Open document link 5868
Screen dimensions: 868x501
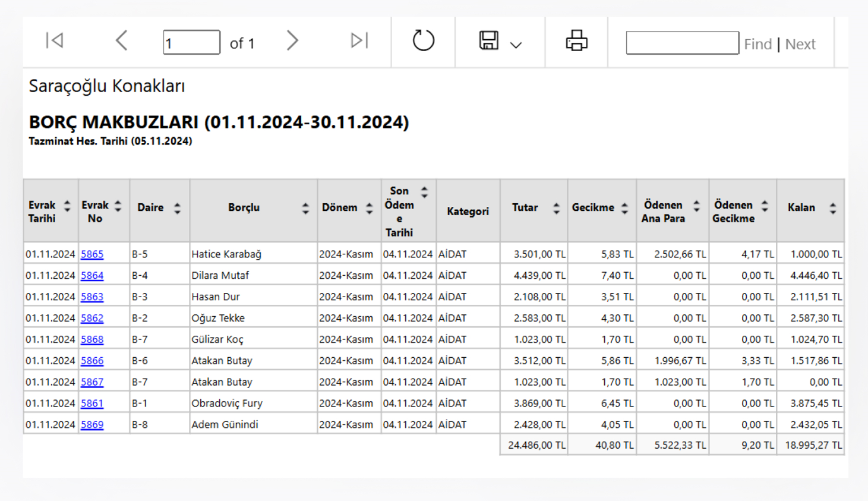[x=92, y=339]
